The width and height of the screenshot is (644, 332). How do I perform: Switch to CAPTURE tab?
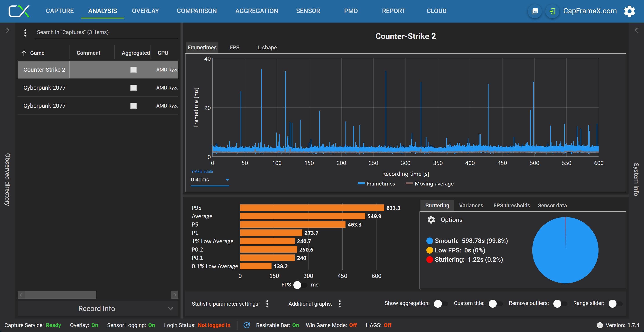pos(60,11)
